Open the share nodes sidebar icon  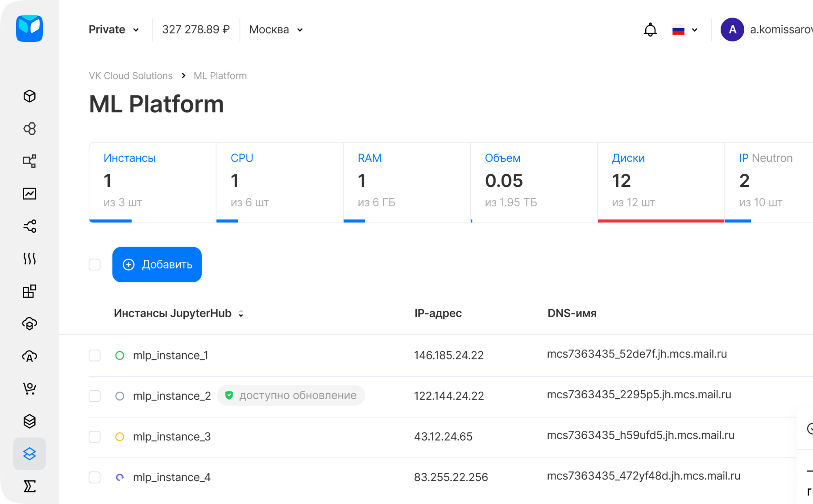click(x=29, y=226)
